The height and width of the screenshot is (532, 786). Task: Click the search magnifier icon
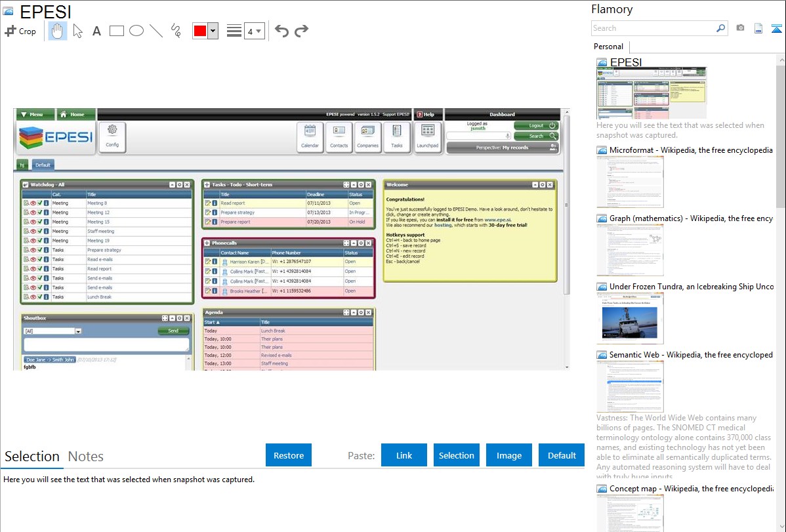[x=720, y=28]
